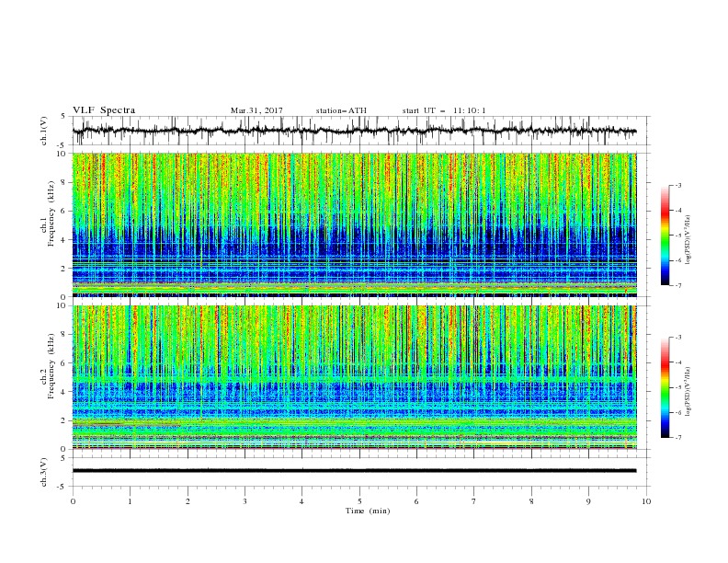Click the "-3" tick on ch.1 colorbar

click(677, 185)
